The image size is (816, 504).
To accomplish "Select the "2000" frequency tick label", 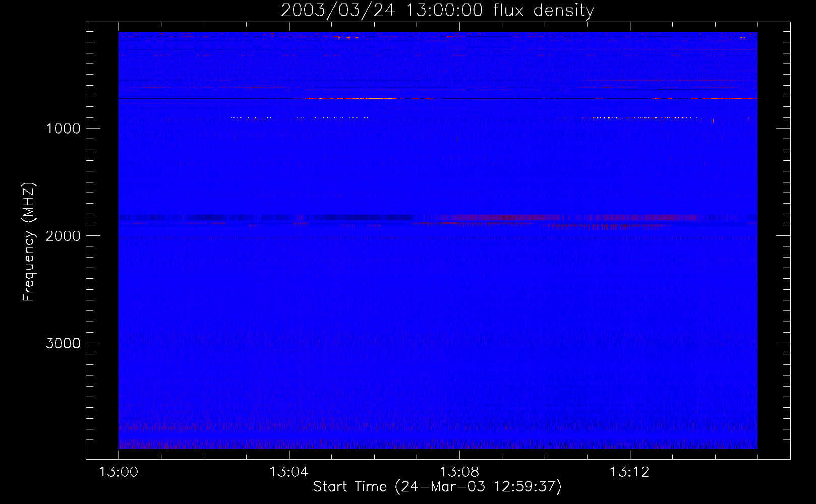I will click(x=63, y=236).
